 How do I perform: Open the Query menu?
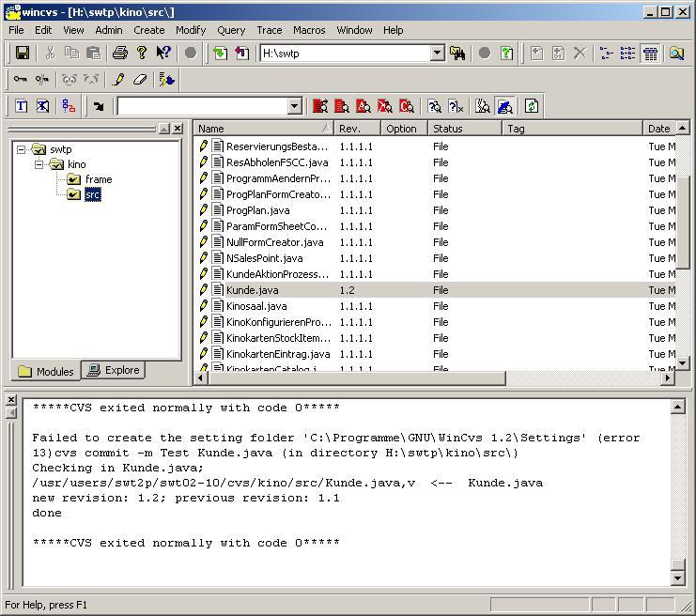[231, 30]
